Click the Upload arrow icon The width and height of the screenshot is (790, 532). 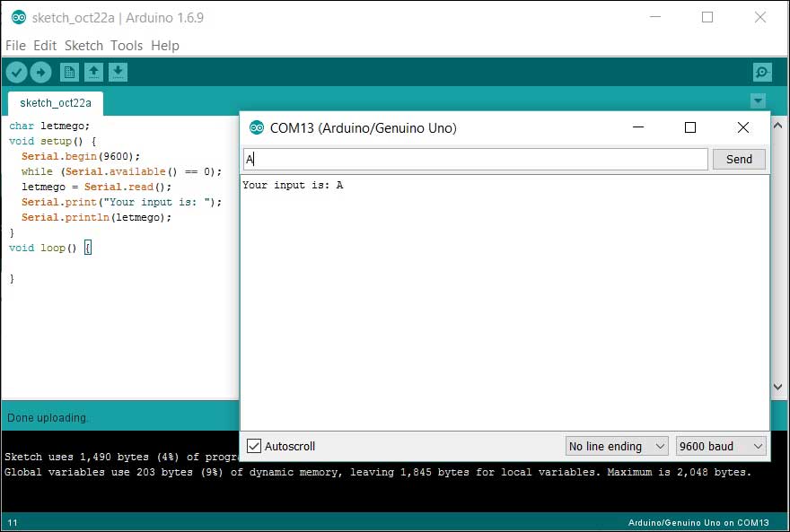[x=40, y=72]
